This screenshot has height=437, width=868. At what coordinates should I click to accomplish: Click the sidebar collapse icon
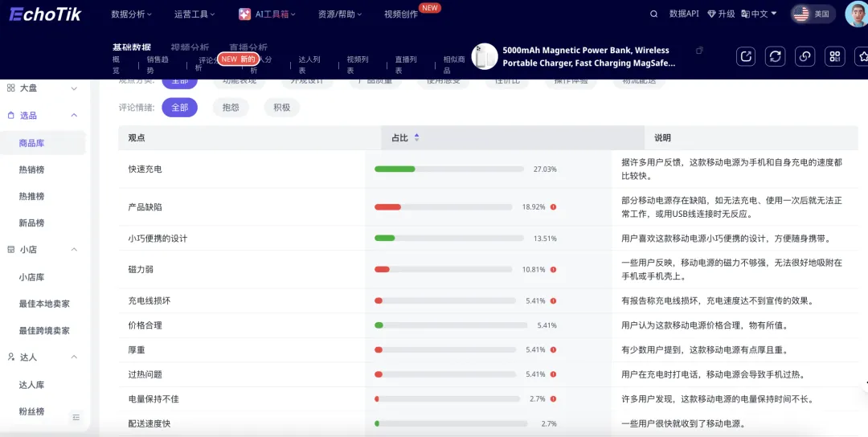(76, 417)
